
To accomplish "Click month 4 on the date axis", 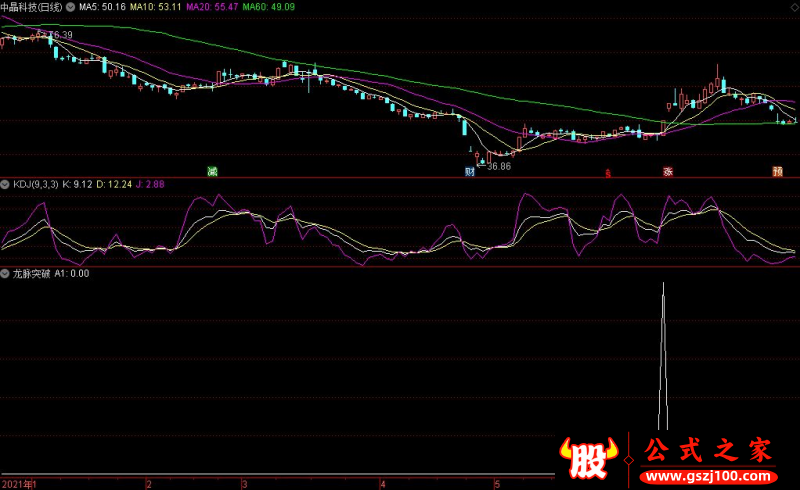I will (x=383, y=484).
